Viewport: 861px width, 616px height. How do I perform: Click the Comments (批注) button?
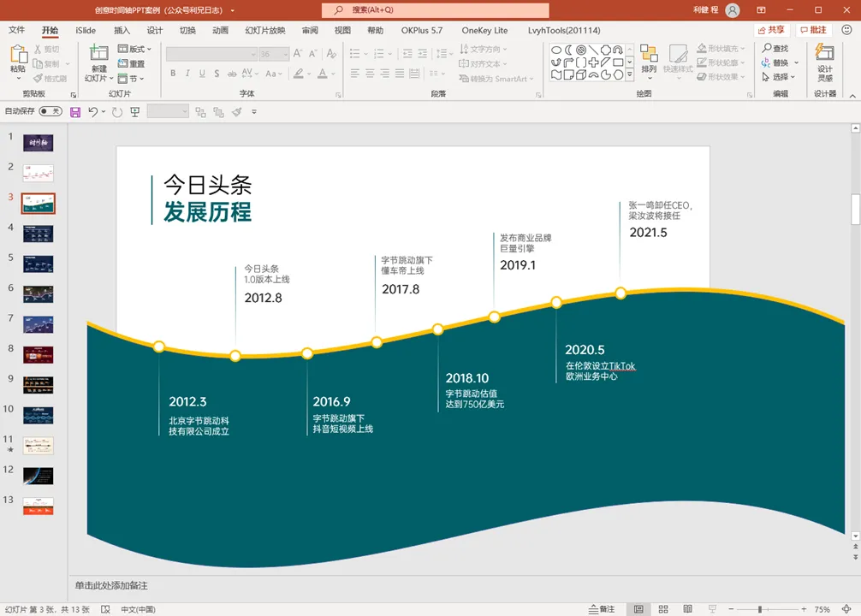pyautogui.click(x=814, y=30)
